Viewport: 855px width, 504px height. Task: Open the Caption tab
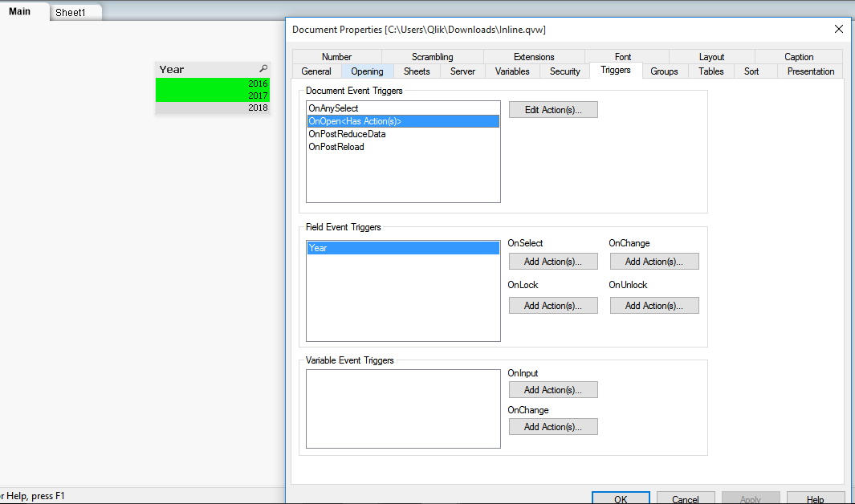pos(799,57)
